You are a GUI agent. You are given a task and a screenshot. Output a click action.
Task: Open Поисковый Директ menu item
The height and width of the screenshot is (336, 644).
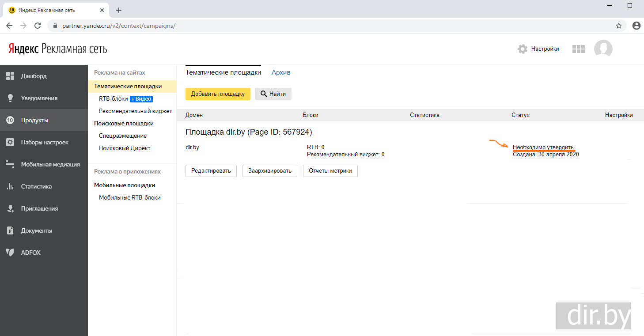[125, 148]
